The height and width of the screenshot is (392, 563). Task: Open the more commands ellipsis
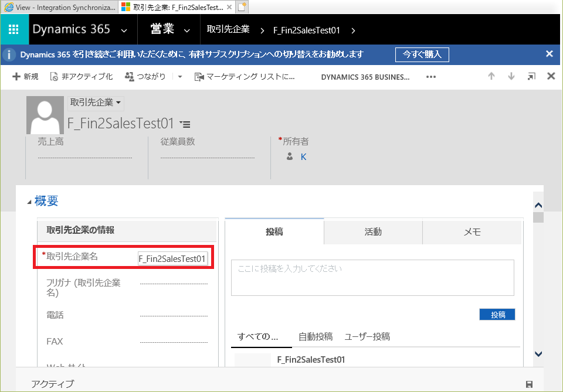pos(431,77)
